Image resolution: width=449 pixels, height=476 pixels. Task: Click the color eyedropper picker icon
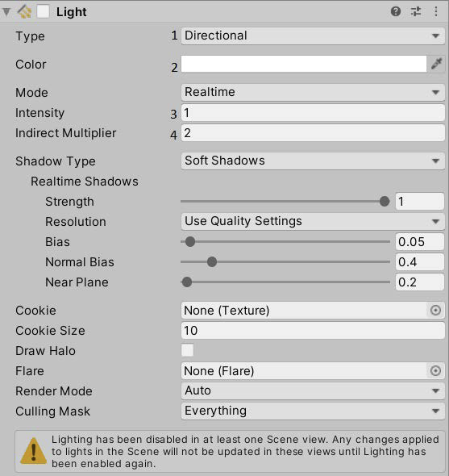point(437,64)
